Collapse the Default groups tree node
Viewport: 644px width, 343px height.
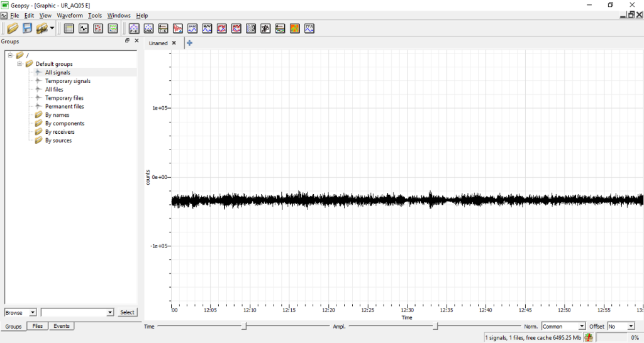19,64
